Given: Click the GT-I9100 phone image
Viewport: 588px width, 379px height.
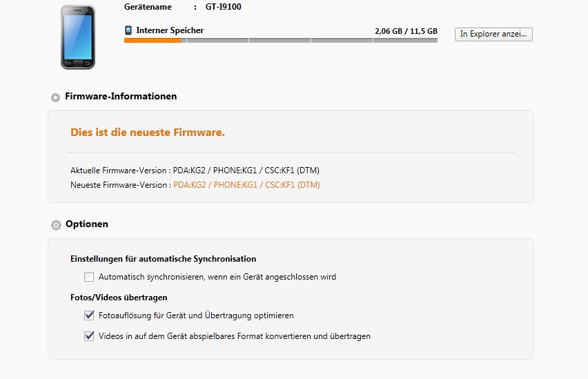Looking at the screenshot, I should (78, 37).
